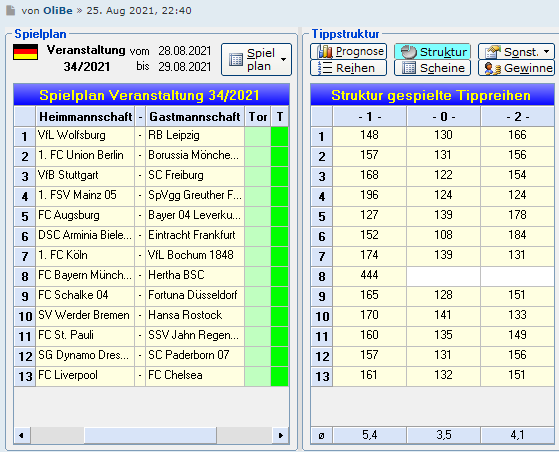The image size is (559, 452).
Task: Click the Sonst. tools icon
Action: (493, 52)
